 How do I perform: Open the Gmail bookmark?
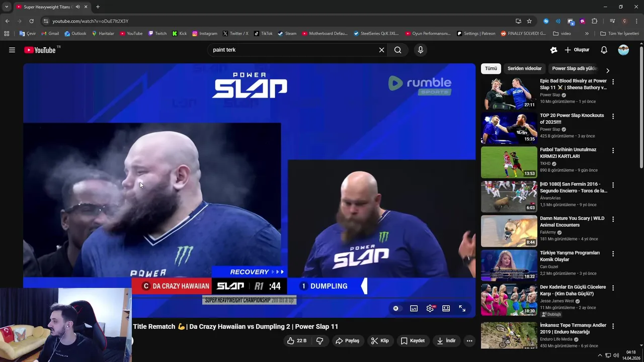tap(50, 34)
